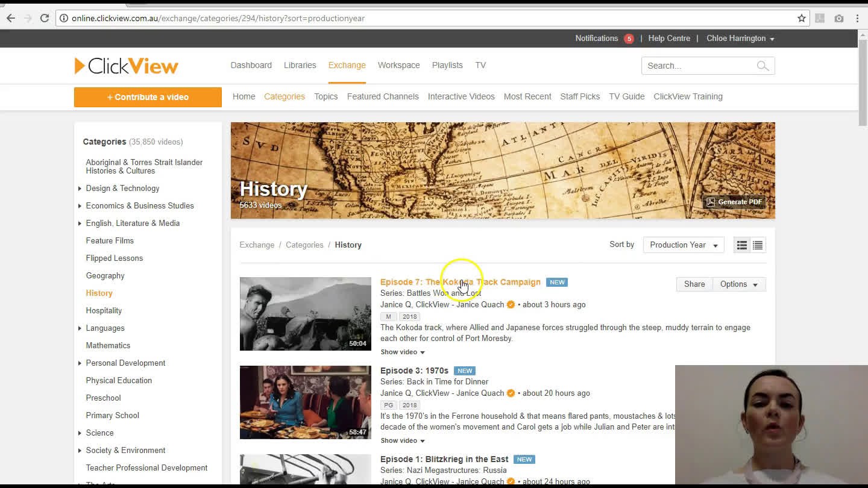The width and height of the screenshot is (868, 488).
Task: Select the Geography category
Action: pos(105,276)
